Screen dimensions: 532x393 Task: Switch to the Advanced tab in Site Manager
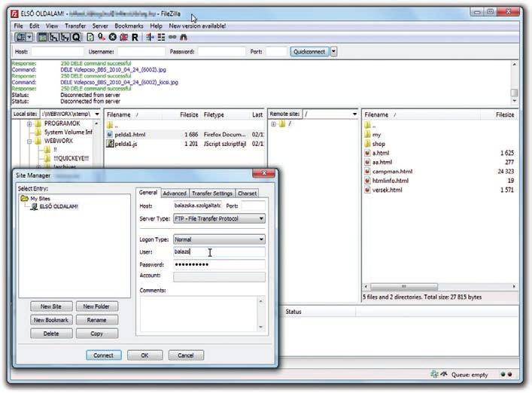pos(175,193)
